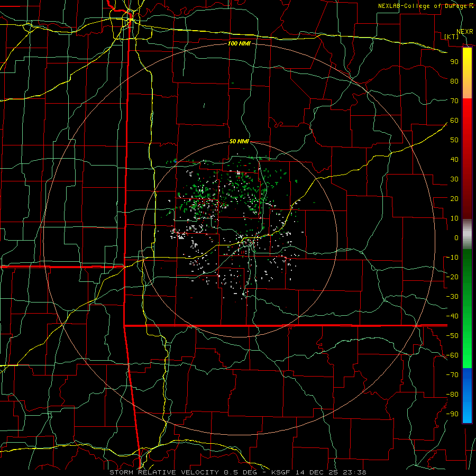Click the NEXR label above the color scale
The height and width of the screenshot is (476, 476).
point(465,32)
